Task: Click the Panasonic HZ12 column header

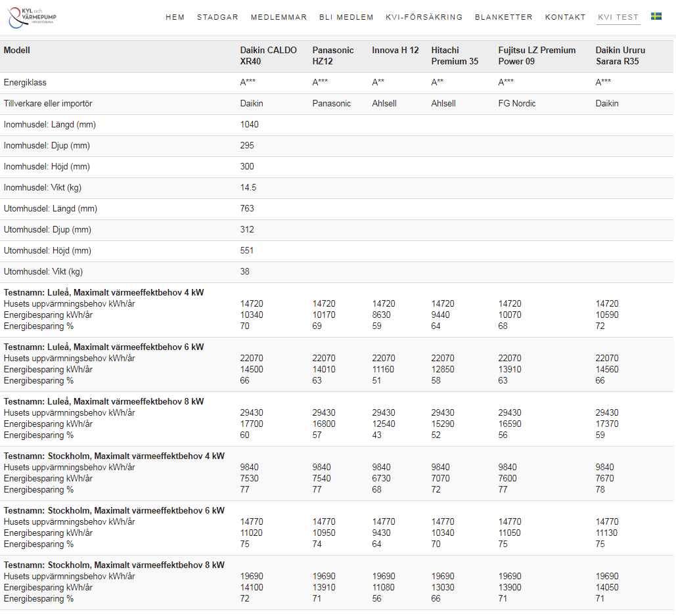Action: coord(333,56)
